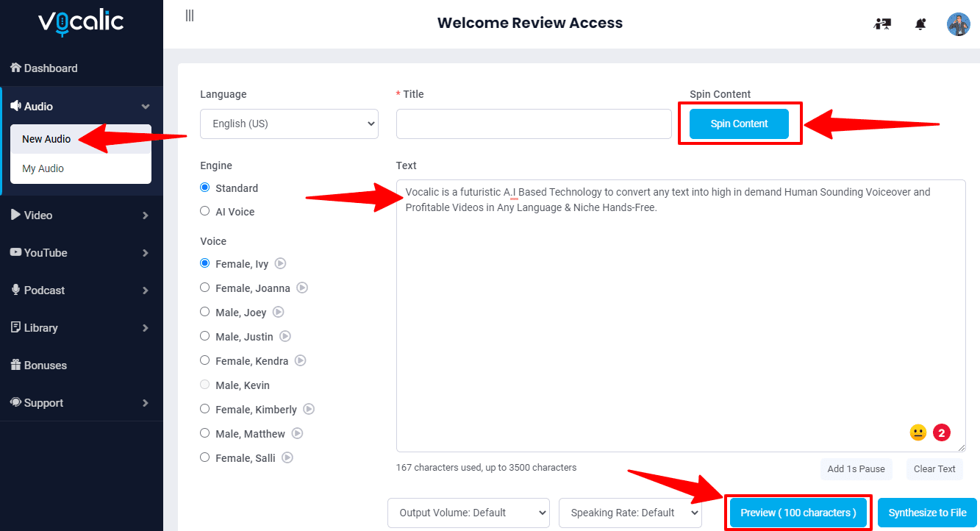Screen dimensions: 980x531
Task: Click the Clear Text button
Action: coord(934,468)
